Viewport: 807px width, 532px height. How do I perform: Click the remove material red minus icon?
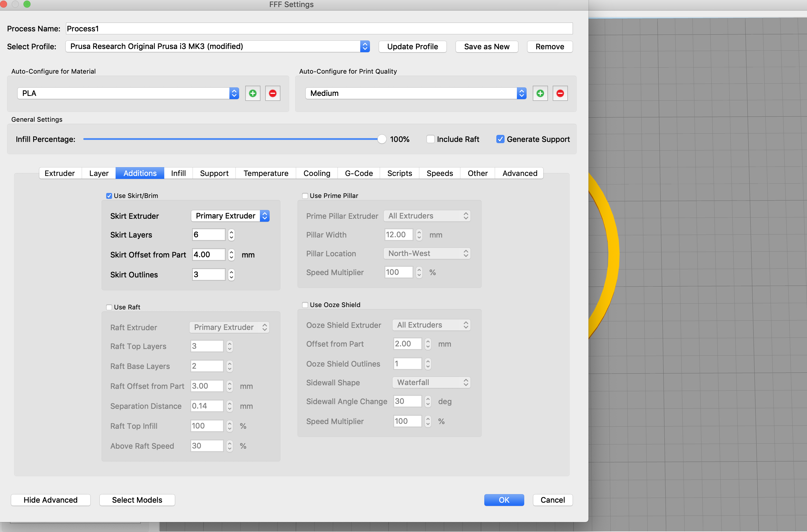[272, 93]
